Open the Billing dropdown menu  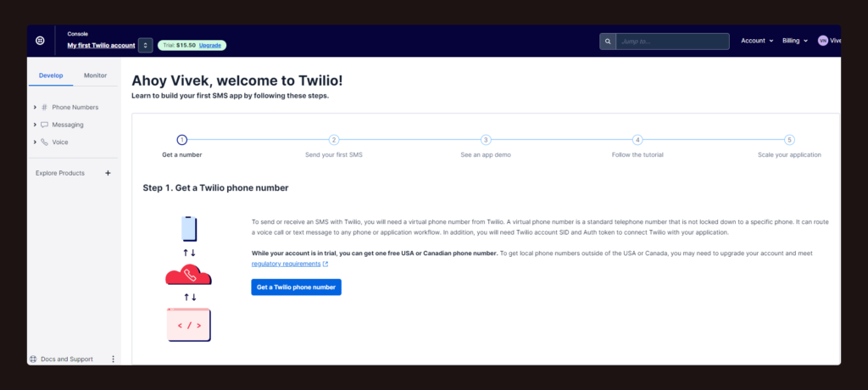[795, 41]
